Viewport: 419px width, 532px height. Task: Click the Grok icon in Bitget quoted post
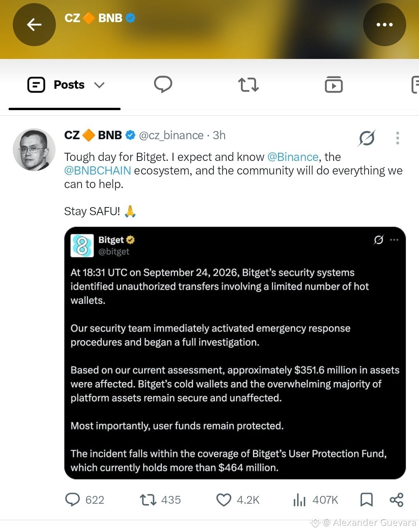point(379,240)
